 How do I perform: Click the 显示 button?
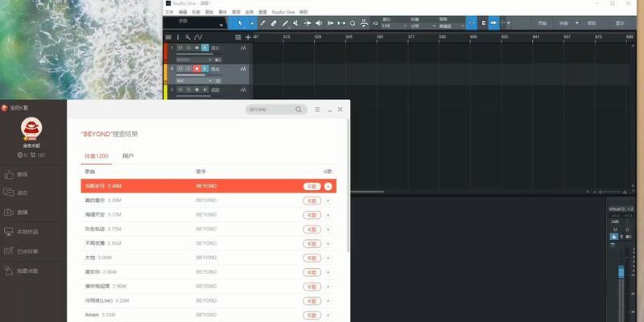pos(620,23)
